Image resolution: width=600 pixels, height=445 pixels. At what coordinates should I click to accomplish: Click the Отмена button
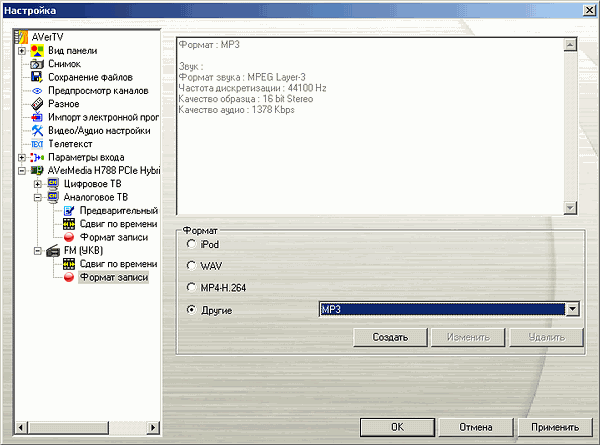477,425
